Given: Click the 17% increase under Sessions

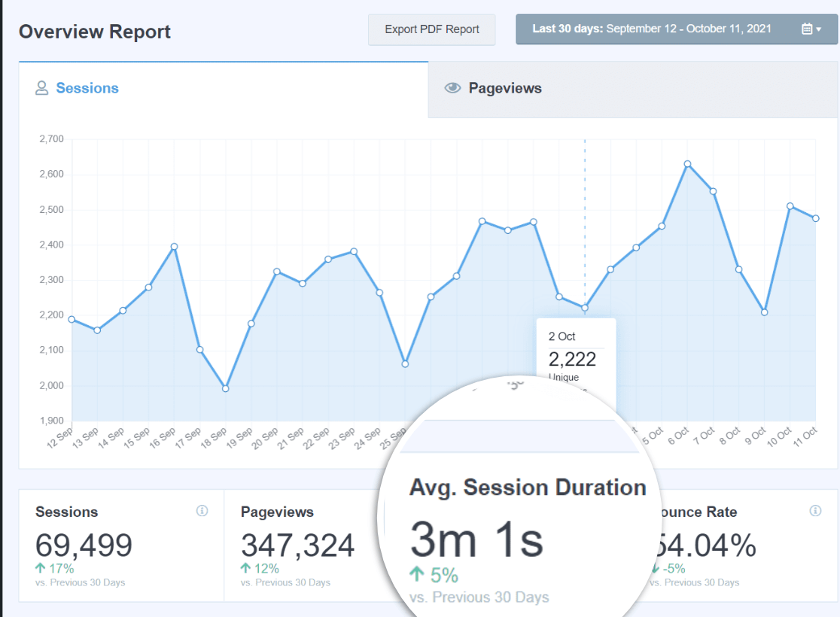Looking at the screenshot, I should [x=55, y=569].
